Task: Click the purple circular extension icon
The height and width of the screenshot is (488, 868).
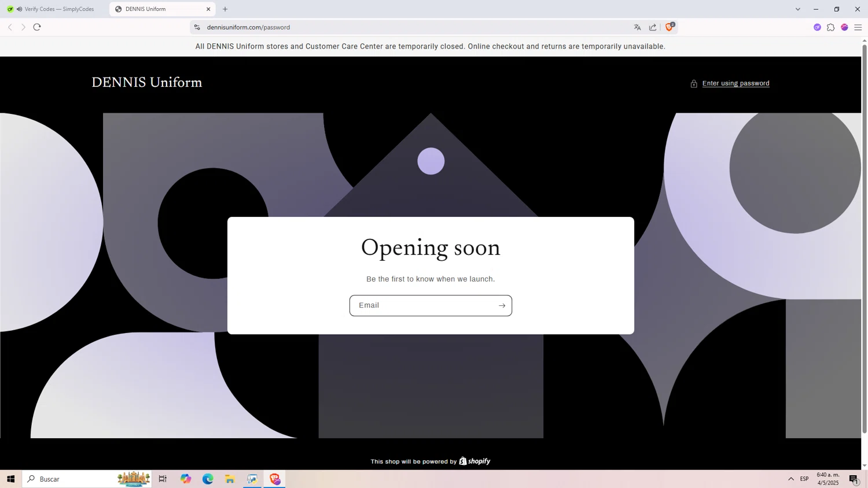Action: pyautogui.click(x=817, y=27)
